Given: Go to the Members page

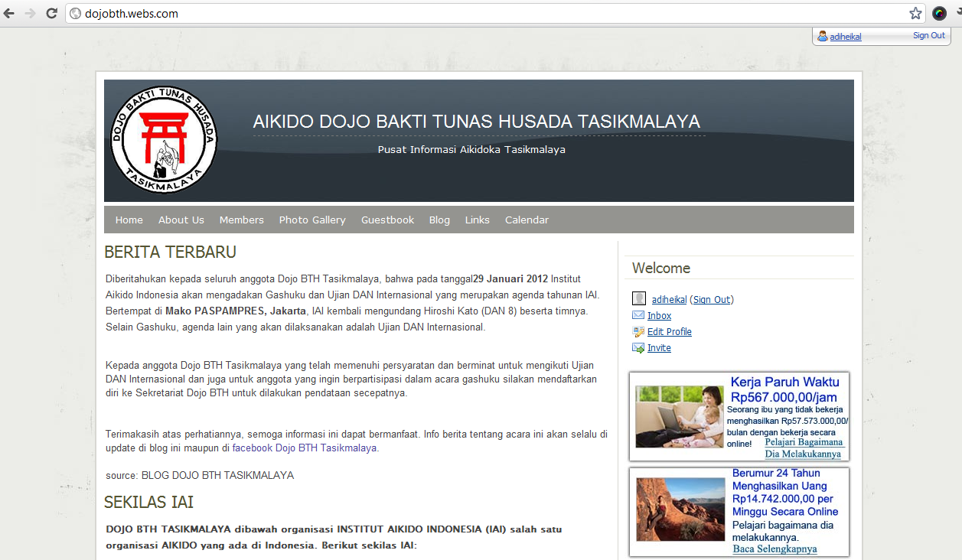Looking at the screenshot, I should point(242,220).
